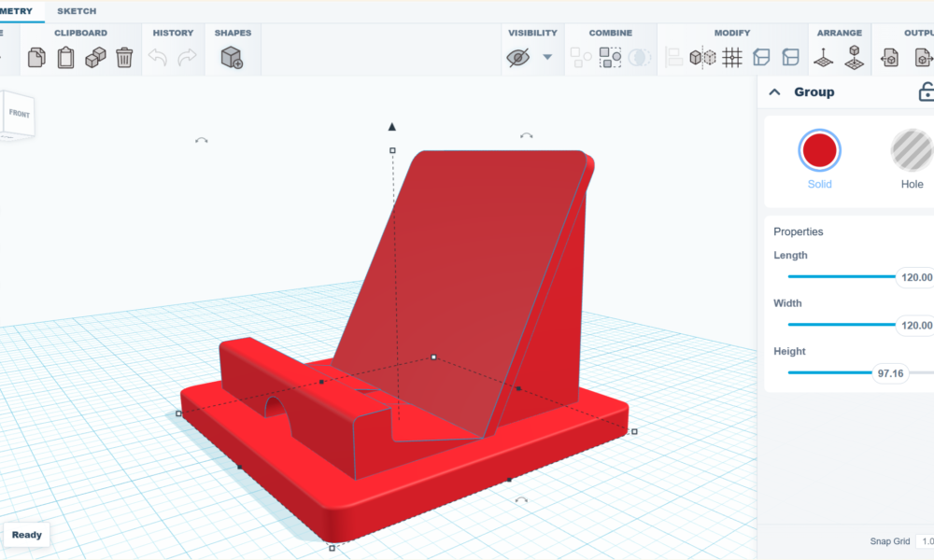Click the workplane icon in Arrange
The width and height of the screenshot is (934, 560).
(824, 58)
